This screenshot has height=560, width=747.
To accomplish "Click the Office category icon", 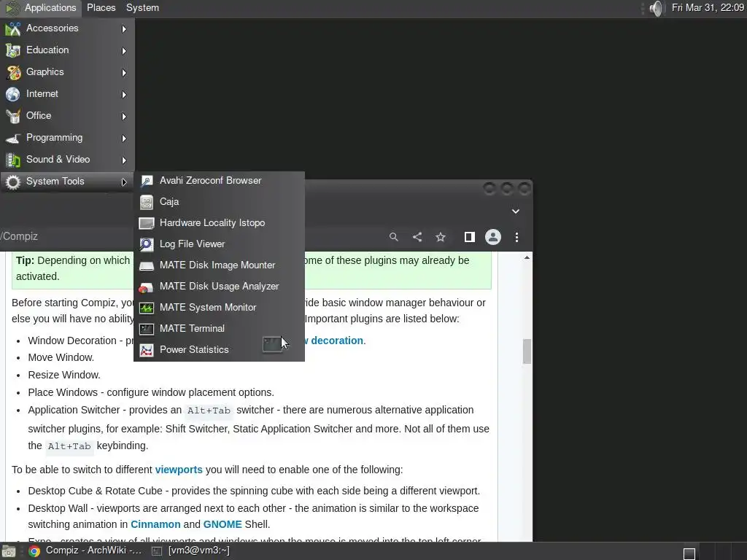I will pos(13,116).
